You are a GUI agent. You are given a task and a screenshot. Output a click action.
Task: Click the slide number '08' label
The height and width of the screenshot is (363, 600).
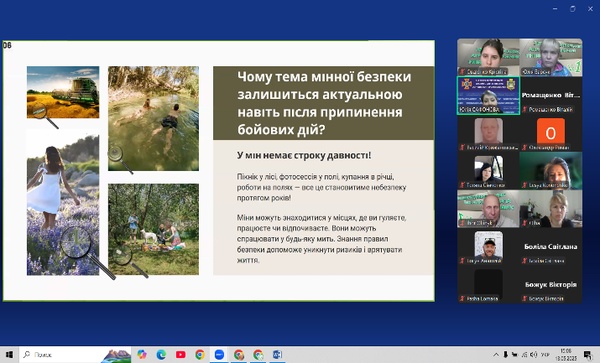pyautogui.click(x=7, y=46)
